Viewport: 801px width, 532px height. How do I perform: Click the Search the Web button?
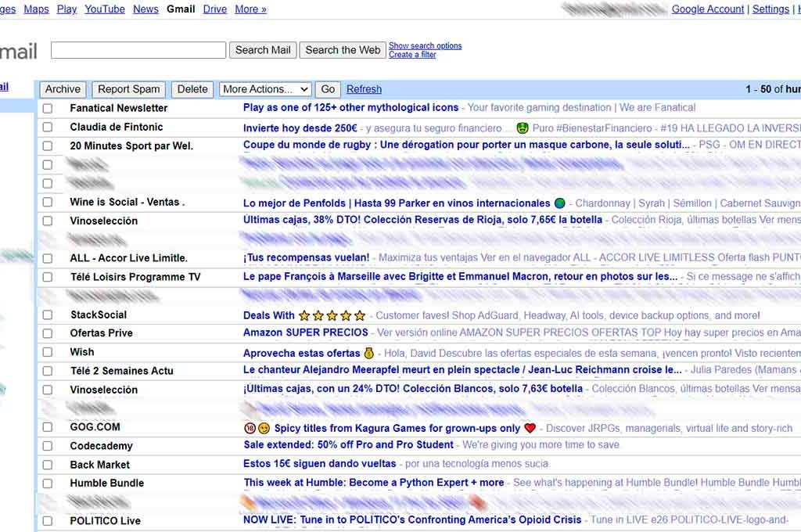(343, 50)
